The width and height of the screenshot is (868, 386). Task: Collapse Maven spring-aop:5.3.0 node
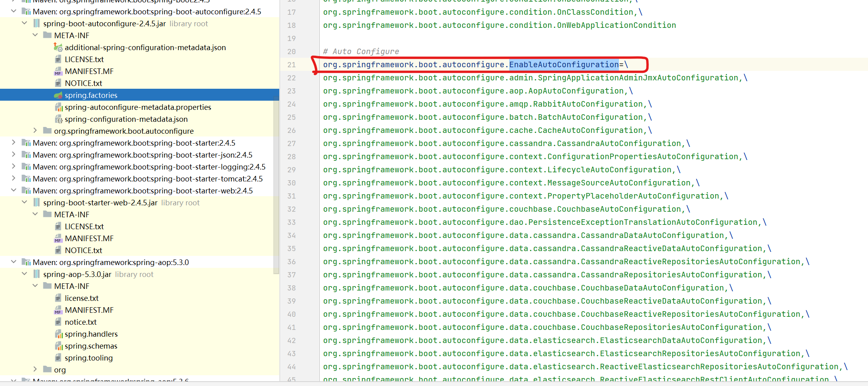click(x=14, y=262)
